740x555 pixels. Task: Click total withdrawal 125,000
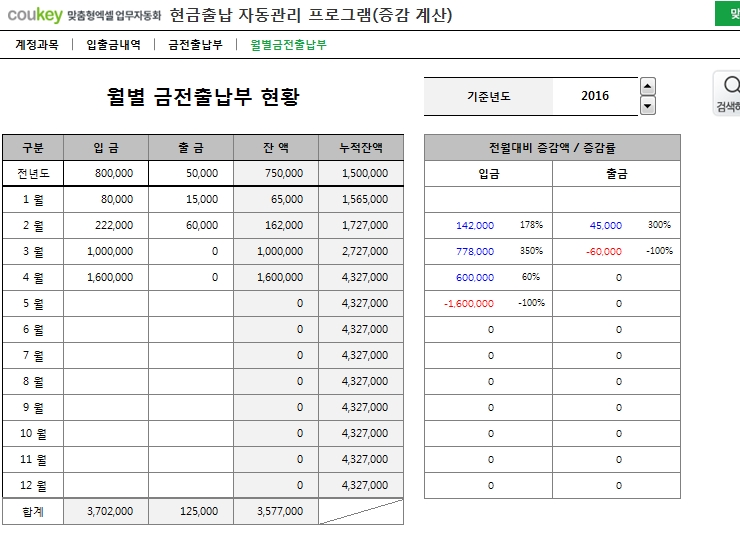click(x=191, y=511)
